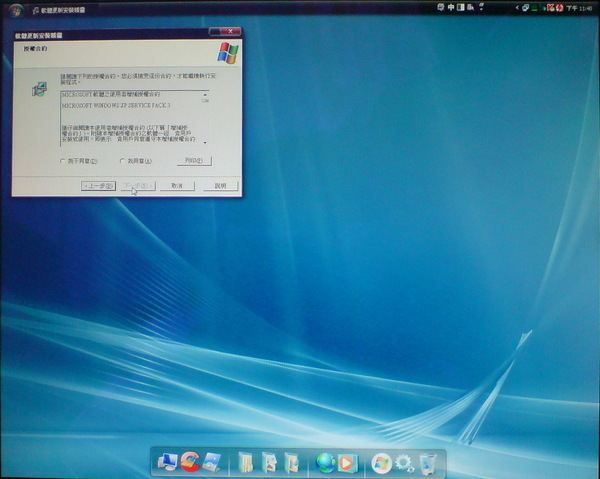Click the blue network tray icon
The height and width of the screenshot is (479, 600).
coord(526,8)
